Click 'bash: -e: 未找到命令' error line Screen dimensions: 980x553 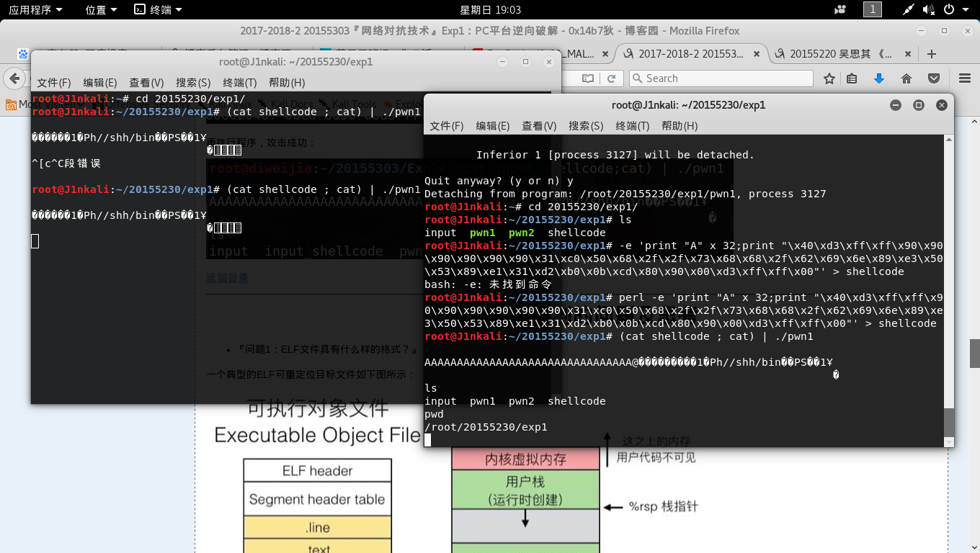[489, 284]
